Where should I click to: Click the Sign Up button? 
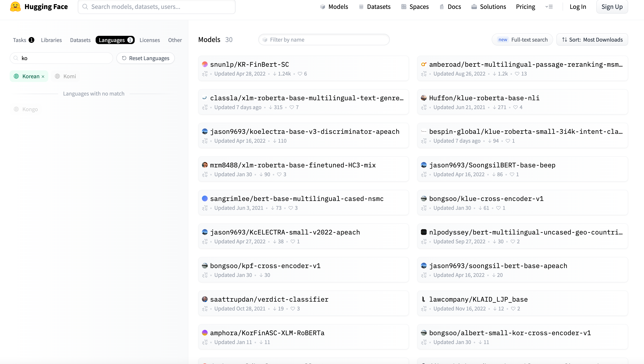point(612,7)
